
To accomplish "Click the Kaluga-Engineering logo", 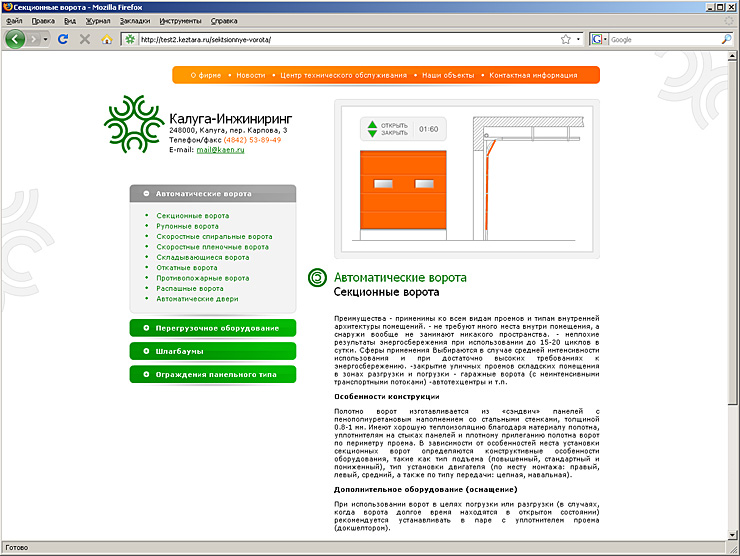I will pos(133,124).
